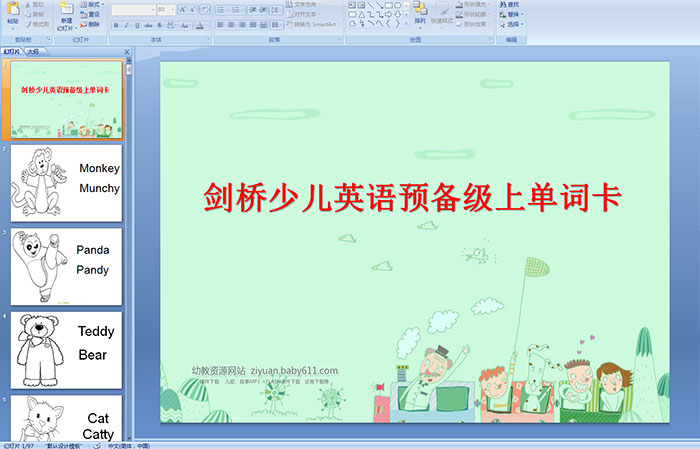Toggle underline formatting
The height and width of the screenshot is (449, 700).
coord(137,25)
